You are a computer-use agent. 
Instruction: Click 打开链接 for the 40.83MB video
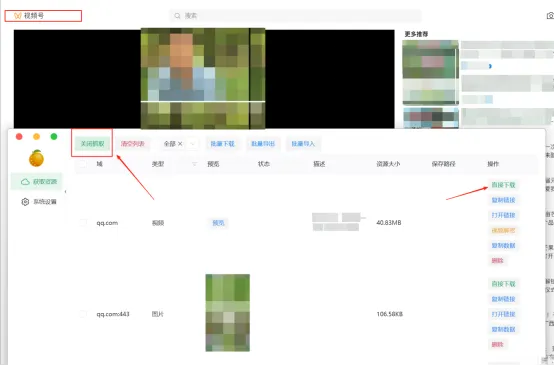click(503, 215)
